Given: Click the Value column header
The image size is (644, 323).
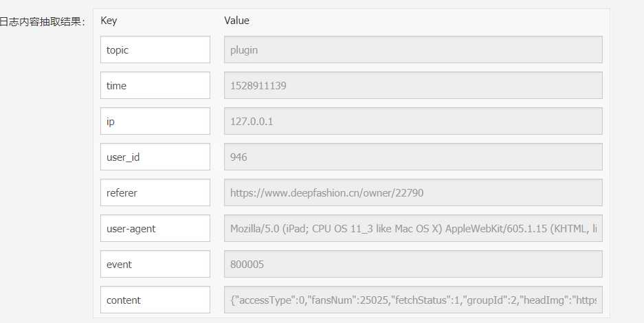Looking at the screenshot, I should tap(236, 21).
